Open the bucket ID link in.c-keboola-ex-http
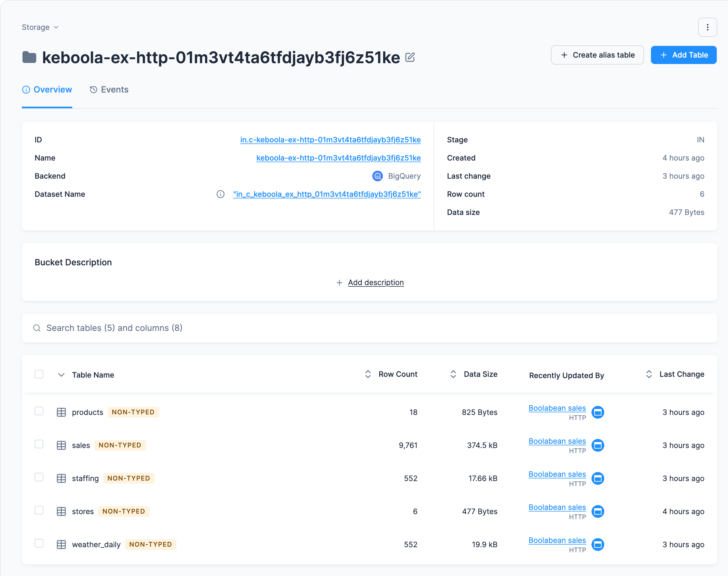 (x=330, y=140)
